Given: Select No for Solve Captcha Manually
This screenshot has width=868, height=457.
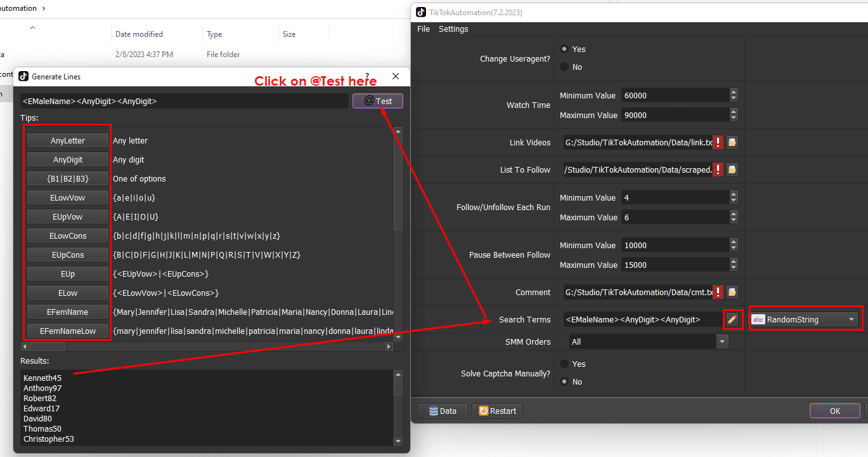Looking at the screenshot, I should coord(564,381).
